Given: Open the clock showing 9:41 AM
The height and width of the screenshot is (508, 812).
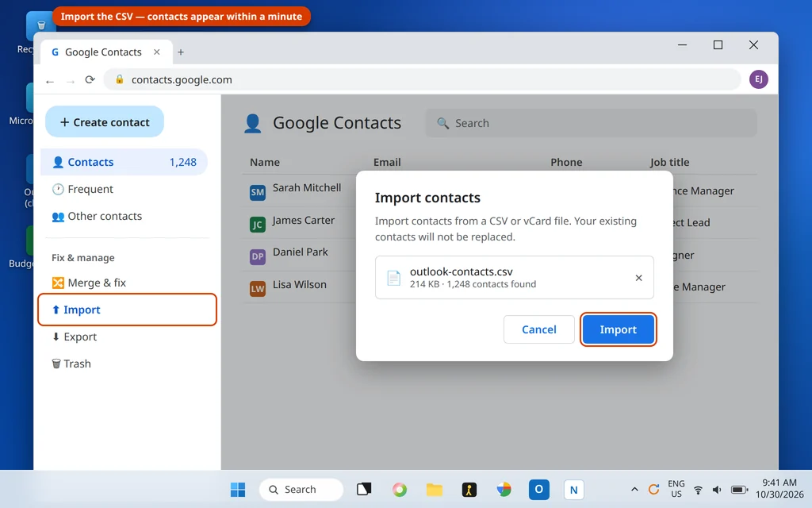Looking at the screenshot, I should (779, 489).
